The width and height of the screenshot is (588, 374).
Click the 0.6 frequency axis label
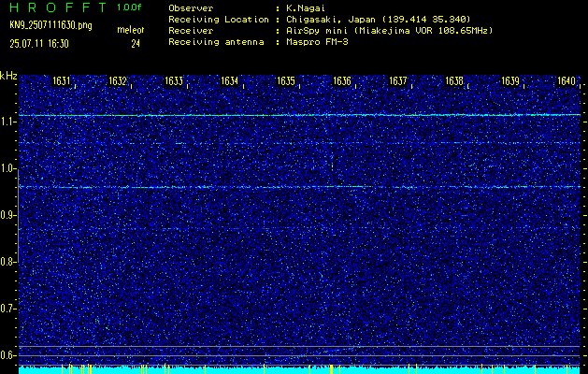[x=7, y=355]
